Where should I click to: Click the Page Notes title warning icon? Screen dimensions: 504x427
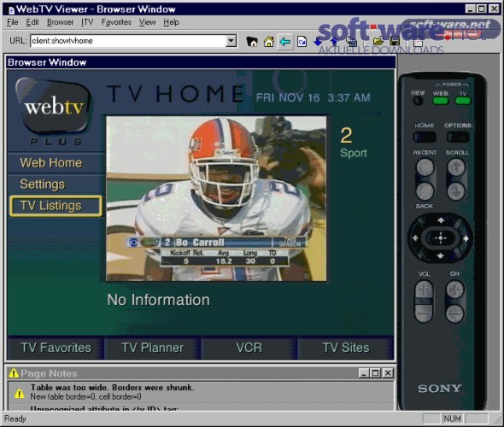coord(14,373)
